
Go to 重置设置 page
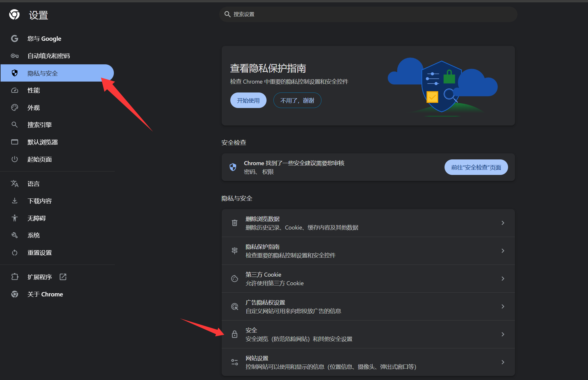click(57, 252)
